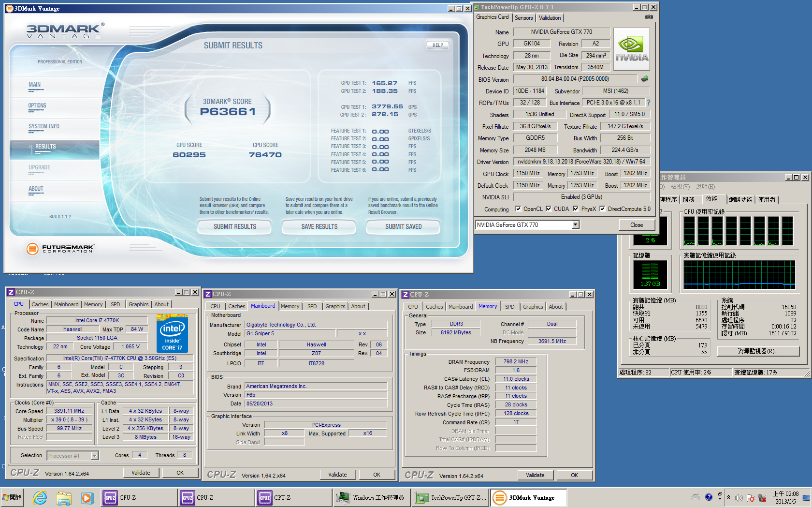Click the SUBMIT RESULTS button
The image size is (812, 508).
click(x=235, y=226)
